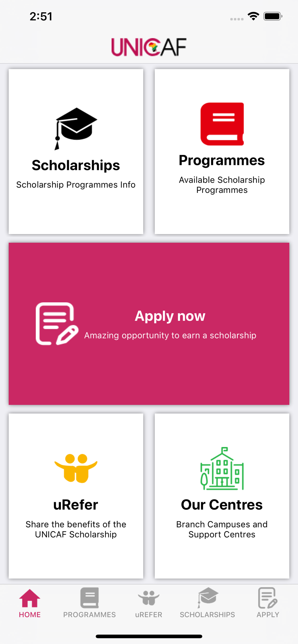Open the Programmes tab book icon
Viewport: 298px width, 644px height.
click(x=89, y=598)
